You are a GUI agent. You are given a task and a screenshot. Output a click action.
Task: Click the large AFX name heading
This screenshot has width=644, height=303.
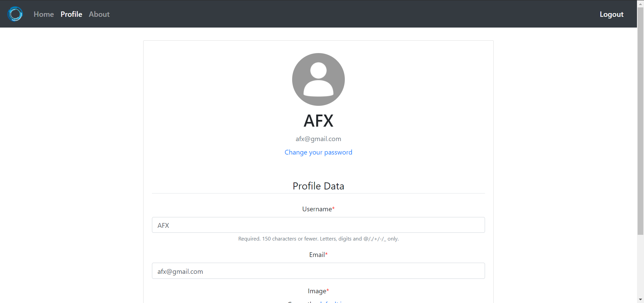click(318, 121)
